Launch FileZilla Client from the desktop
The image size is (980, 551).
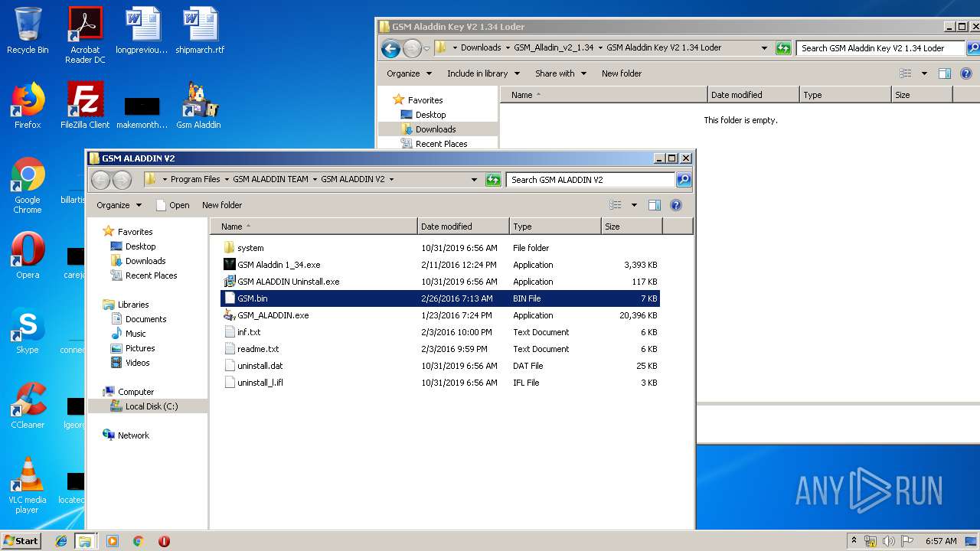(85, 106)
